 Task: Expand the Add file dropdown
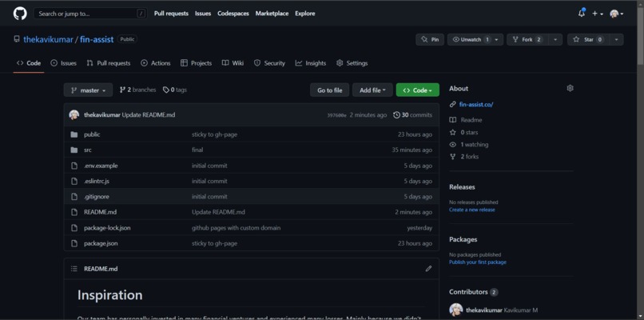coord(372,90)
